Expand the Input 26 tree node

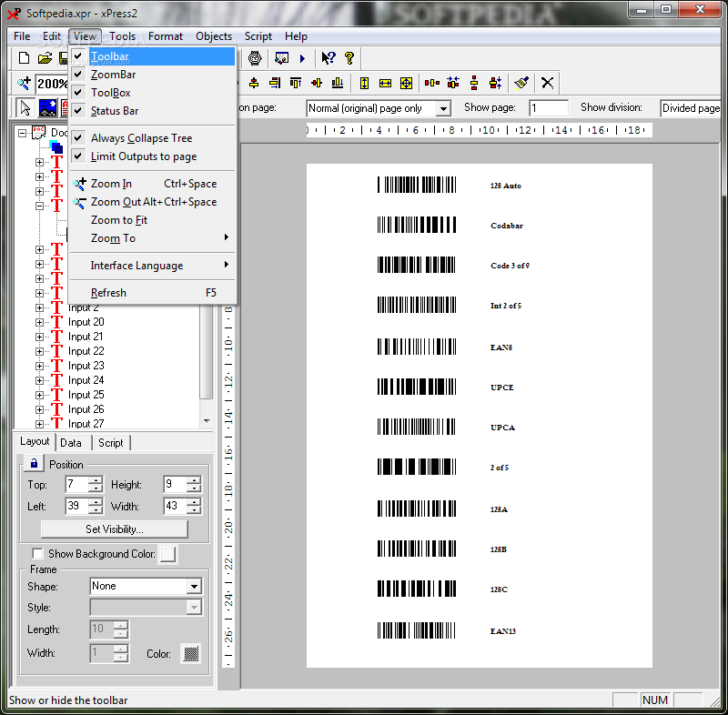[39, 409]
